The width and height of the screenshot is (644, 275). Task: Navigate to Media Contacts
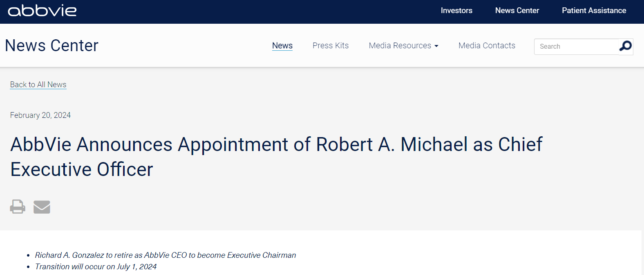click(x=487, y=46)
